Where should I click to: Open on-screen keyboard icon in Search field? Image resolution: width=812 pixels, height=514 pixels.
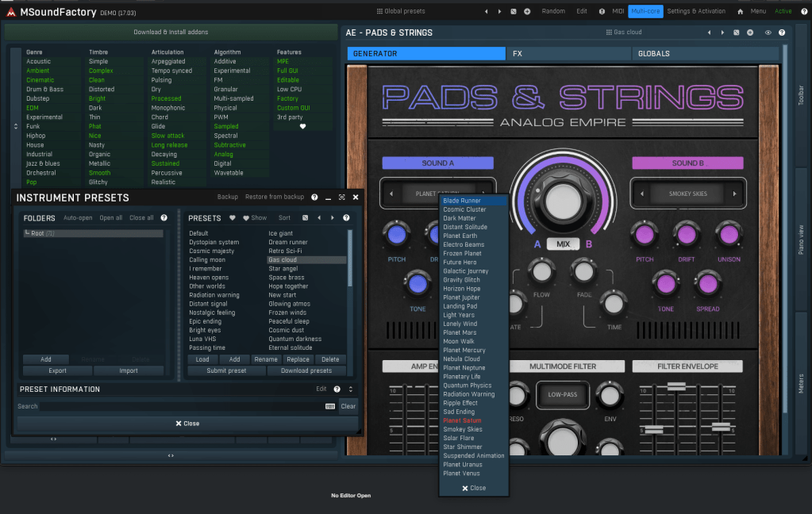coord(329,406)
